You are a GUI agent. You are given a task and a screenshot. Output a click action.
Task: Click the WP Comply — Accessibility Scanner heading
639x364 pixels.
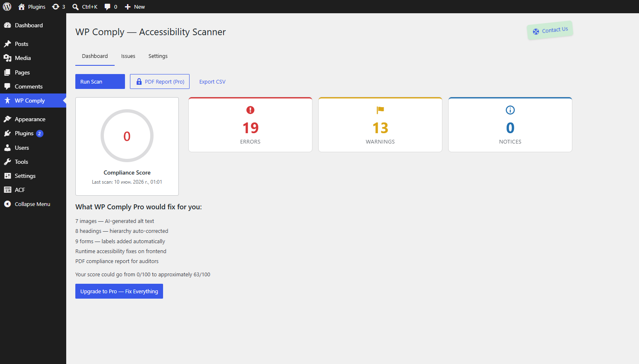[x=151, y=32]
